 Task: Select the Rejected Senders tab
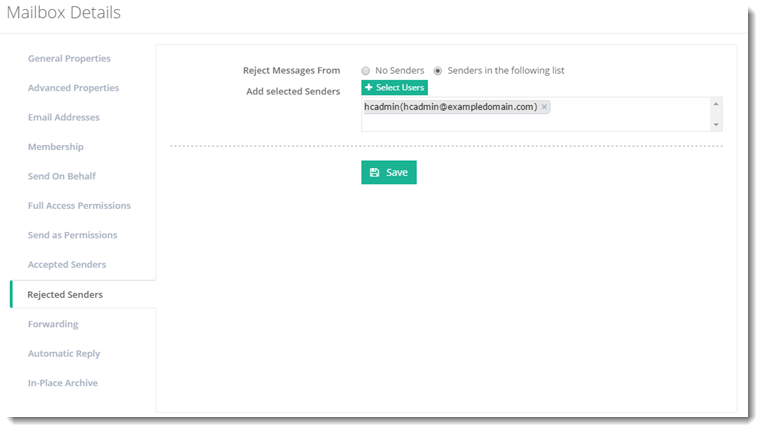tap(65, 294)
